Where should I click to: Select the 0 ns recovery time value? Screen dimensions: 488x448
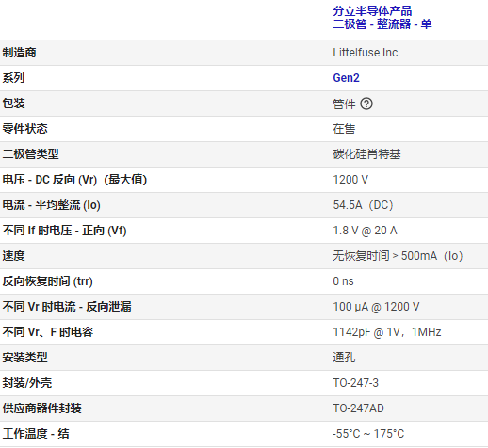[x=343, y=281]
